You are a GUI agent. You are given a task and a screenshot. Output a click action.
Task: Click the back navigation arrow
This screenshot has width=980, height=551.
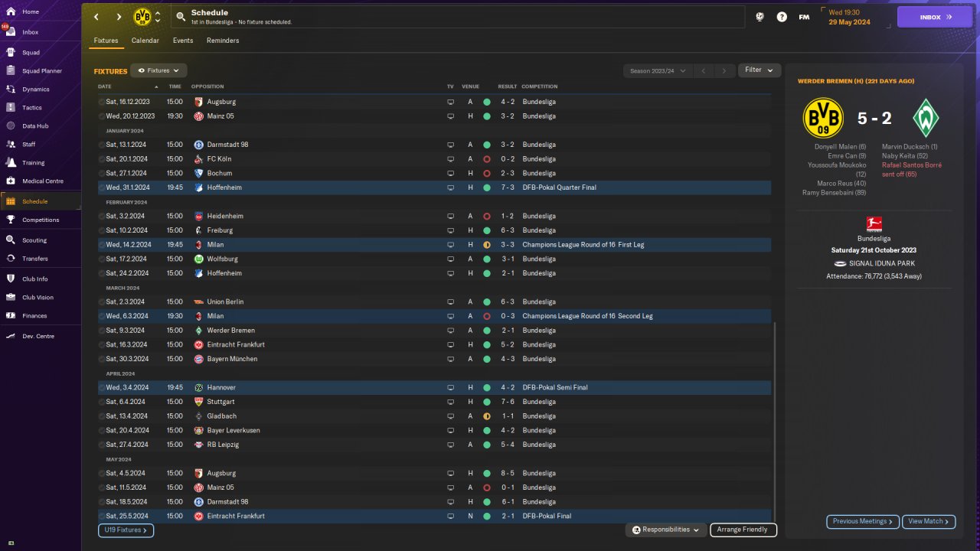click(x=96, y=17)
